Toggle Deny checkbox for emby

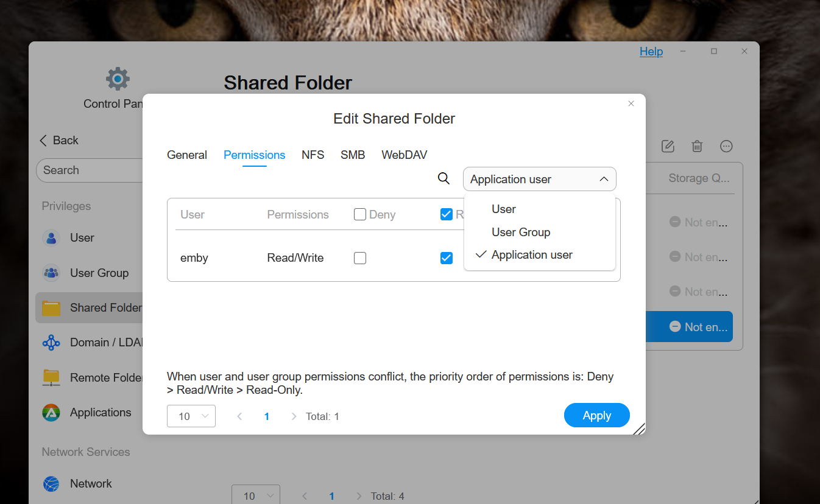click(360, 258)
